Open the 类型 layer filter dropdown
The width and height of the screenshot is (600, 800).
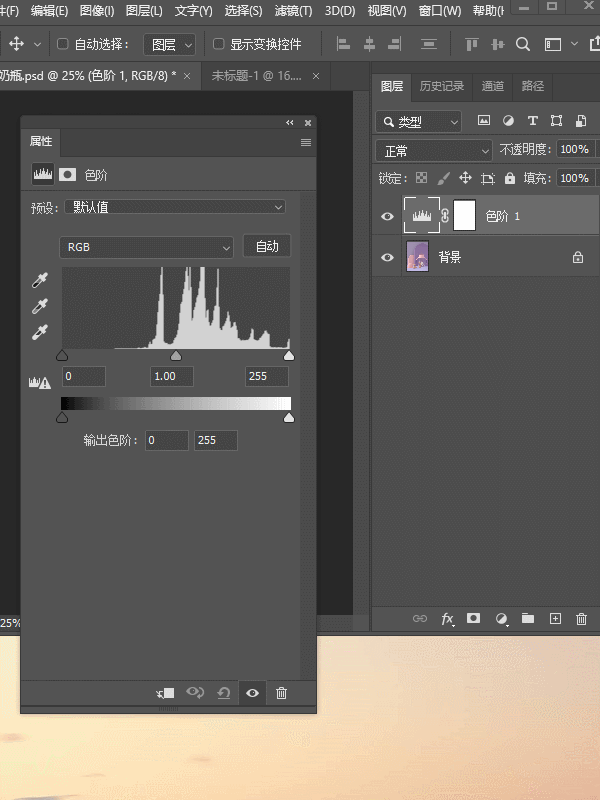419,122
